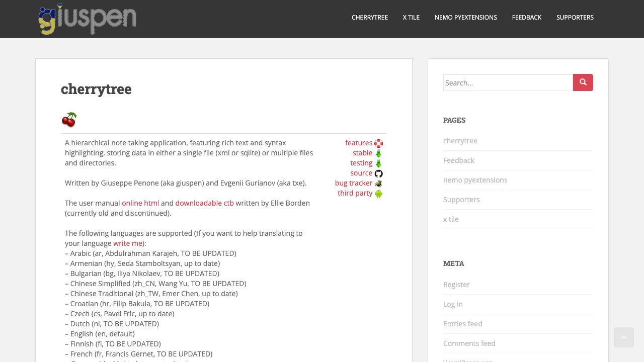Viewport: 644px width, 362px height.
Task: Click the Arabic language entry
Action: coord(150,253)
